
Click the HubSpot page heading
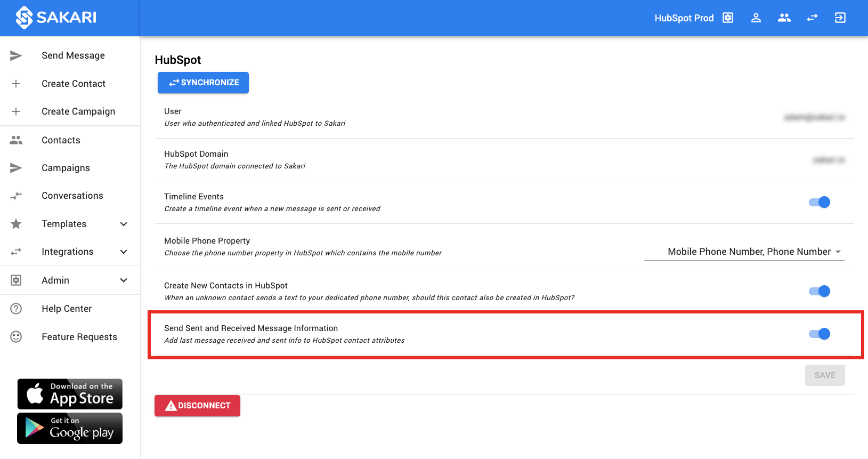click(178, 60)
